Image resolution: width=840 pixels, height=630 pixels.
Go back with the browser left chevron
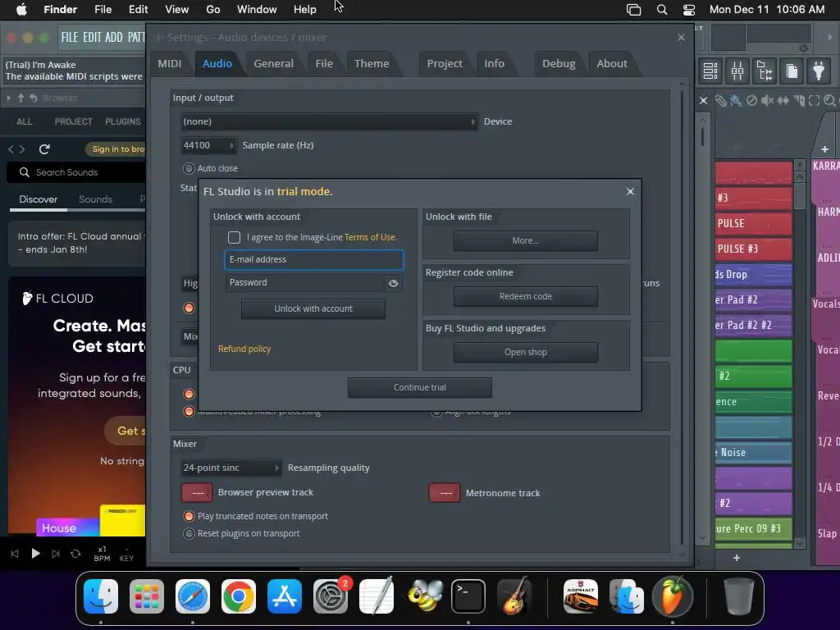pos(11,149)
